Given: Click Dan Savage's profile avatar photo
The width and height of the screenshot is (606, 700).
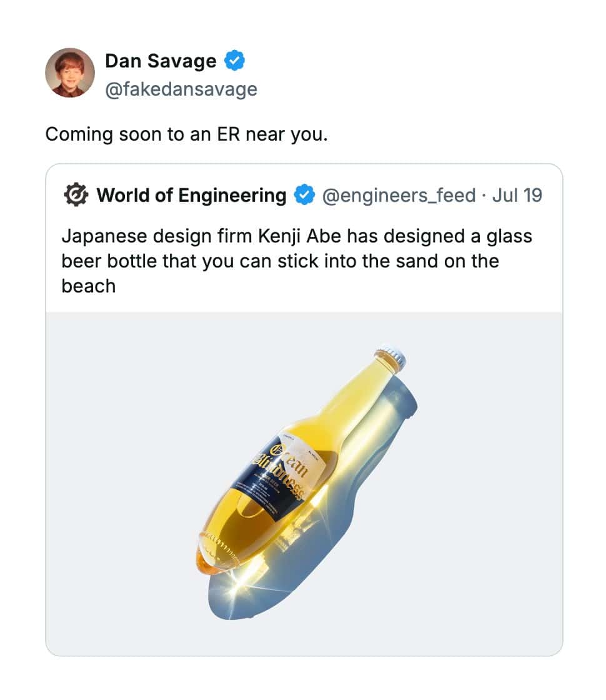Looking at the screenshot, I should (x=69, y=72).
